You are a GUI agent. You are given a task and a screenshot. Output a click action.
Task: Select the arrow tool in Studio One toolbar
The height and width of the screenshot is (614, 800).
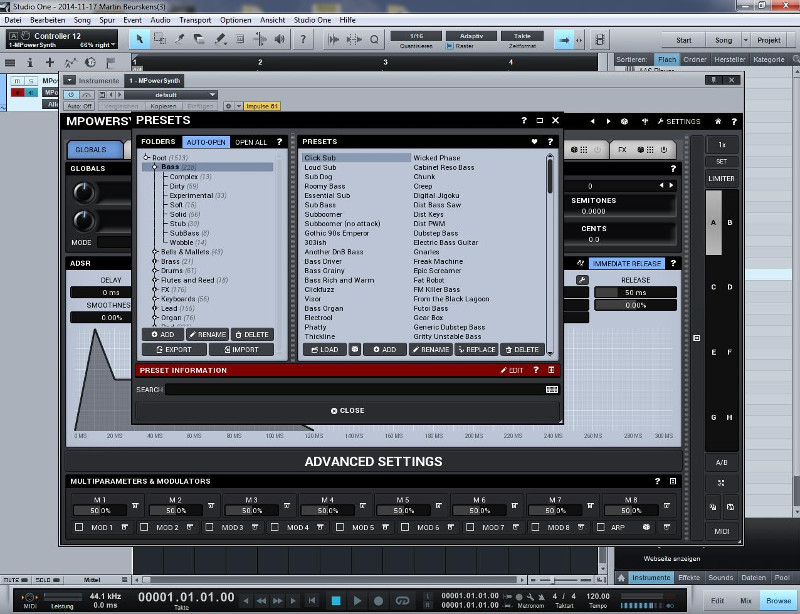139,39
